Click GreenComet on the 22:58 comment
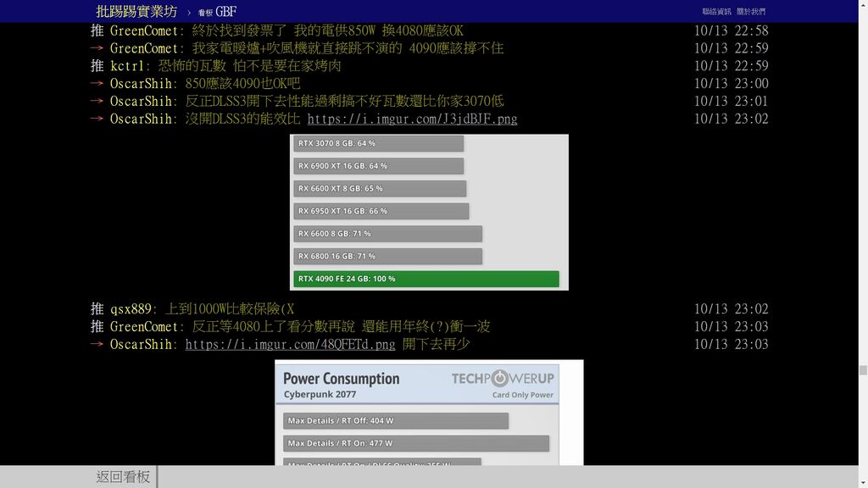This screenshot has width=868, height=488. [x=143, y=30]
